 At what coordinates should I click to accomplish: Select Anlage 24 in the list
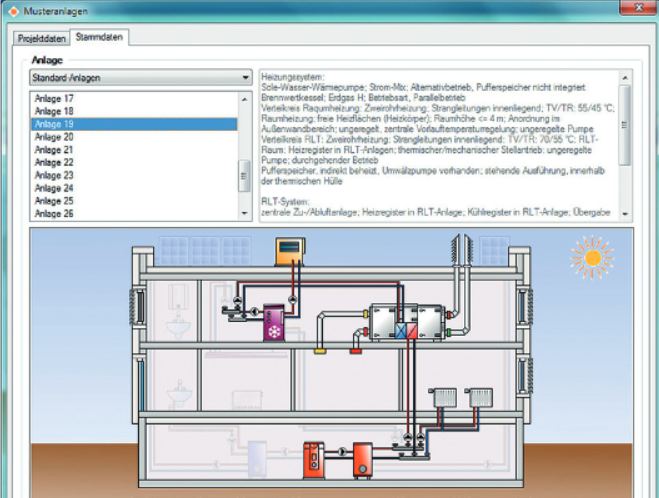pos(134,188)
